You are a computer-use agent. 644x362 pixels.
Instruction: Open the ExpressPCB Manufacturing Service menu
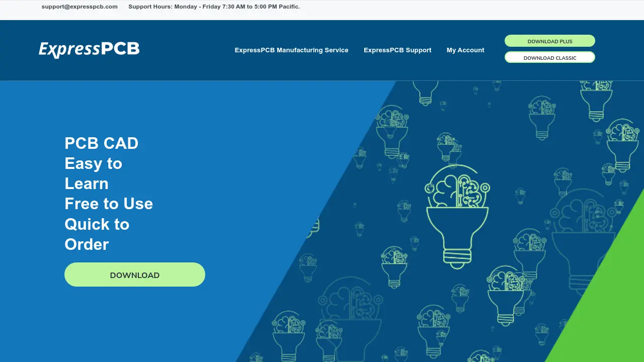pyautogui.click(x=291, y=50)
